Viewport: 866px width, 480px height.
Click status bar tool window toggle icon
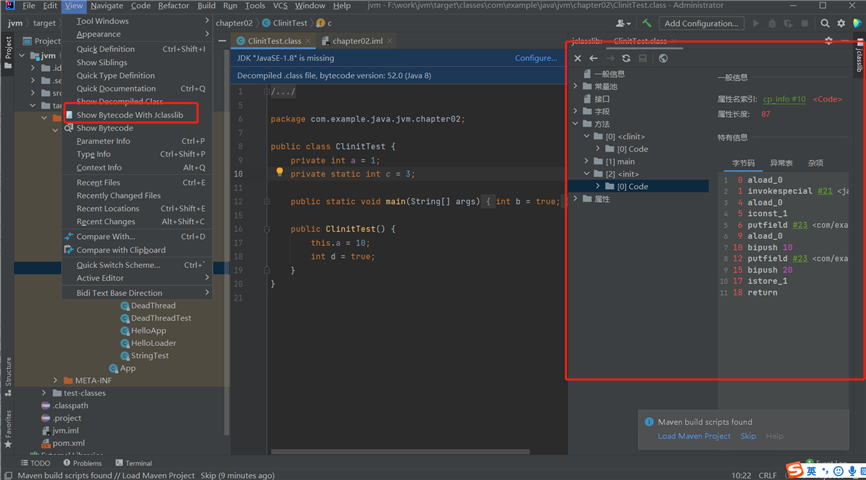click(x=8, y=475)
